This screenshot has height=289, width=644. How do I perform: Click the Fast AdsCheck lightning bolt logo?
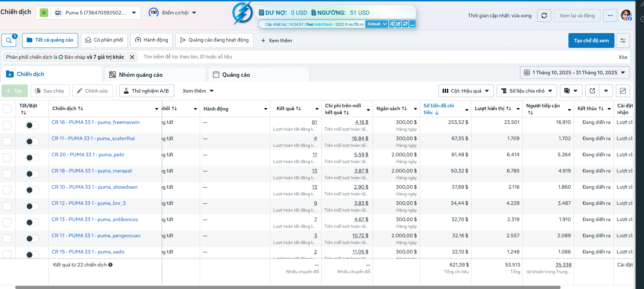pyautogui.click(x=243, y=13)
